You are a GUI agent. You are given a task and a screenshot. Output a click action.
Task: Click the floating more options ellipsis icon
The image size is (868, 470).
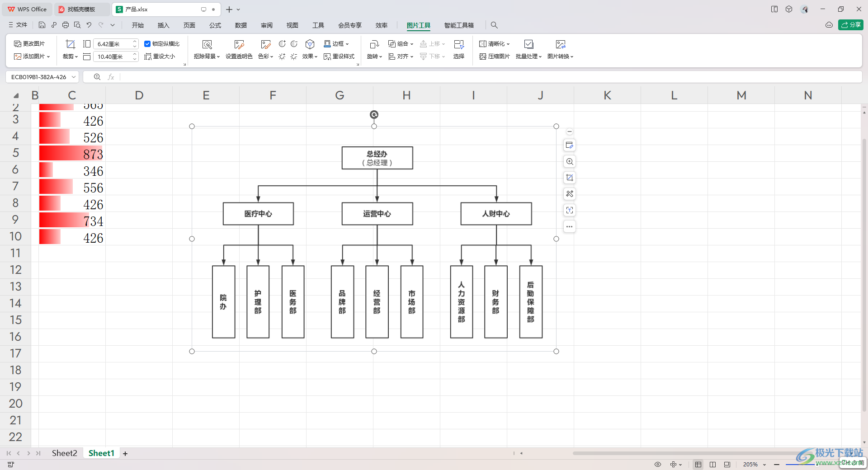(x=570, y=226)
